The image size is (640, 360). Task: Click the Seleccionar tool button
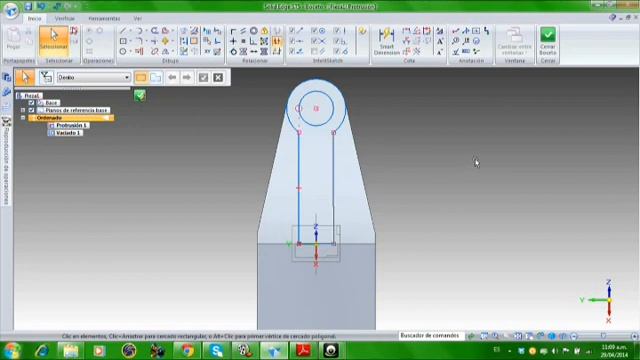point(53,40)
